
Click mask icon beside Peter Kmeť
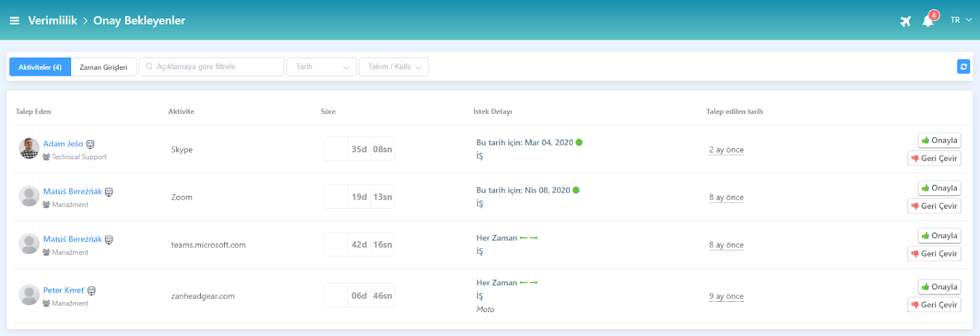(91, 291)
